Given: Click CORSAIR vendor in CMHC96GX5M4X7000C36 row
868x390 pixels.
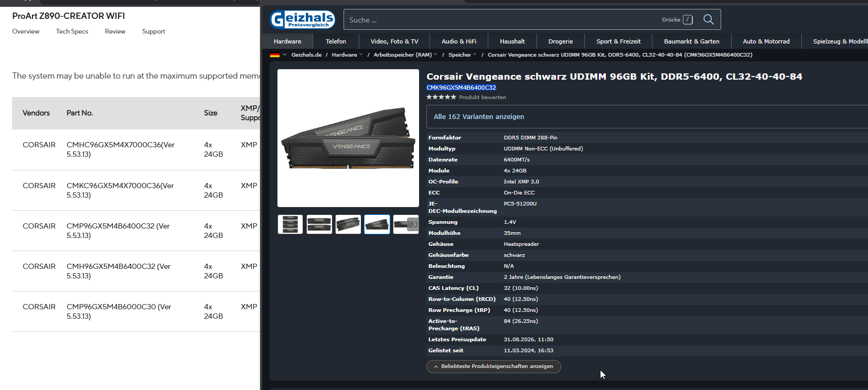Looking at the screenshot, I should point(39,145).
